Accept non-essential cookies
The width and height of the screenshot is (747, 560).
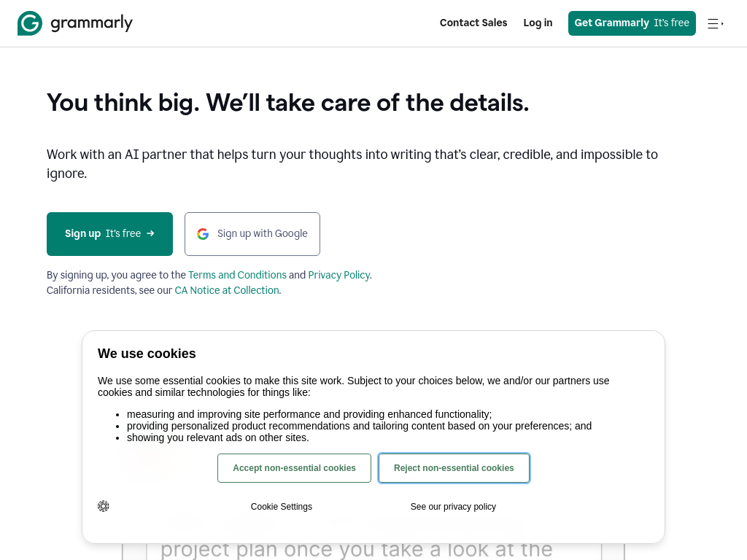[294, 468]
